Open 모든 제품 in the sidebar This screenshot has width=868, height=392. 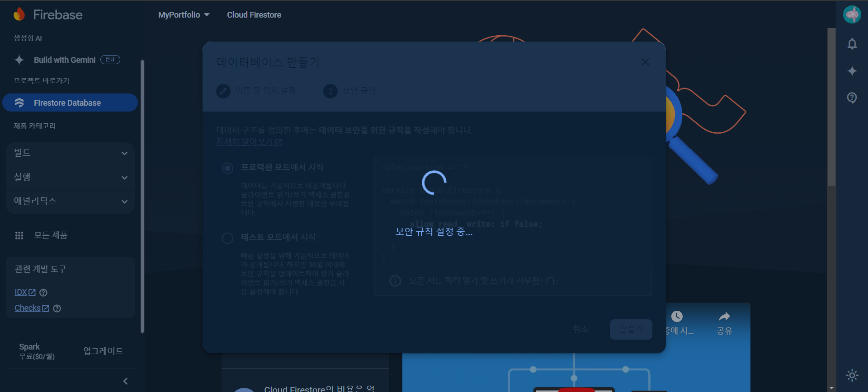(50, 235)
